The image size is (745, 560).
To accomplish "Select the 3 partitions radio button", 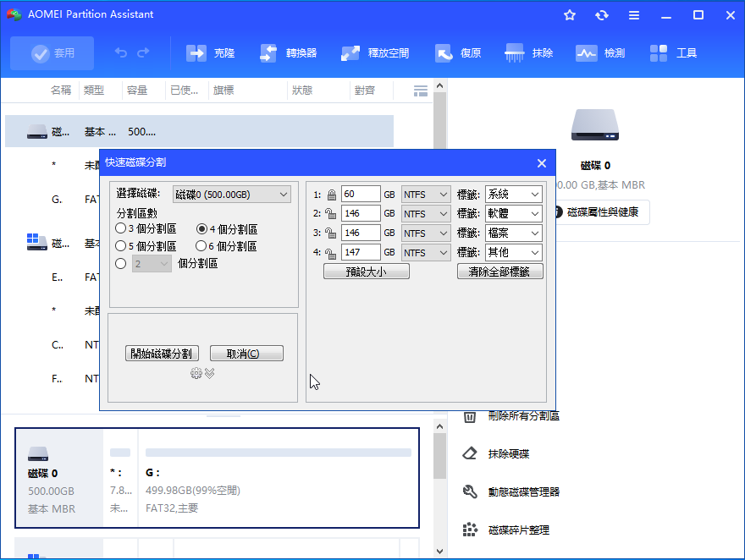I will 121,228.
